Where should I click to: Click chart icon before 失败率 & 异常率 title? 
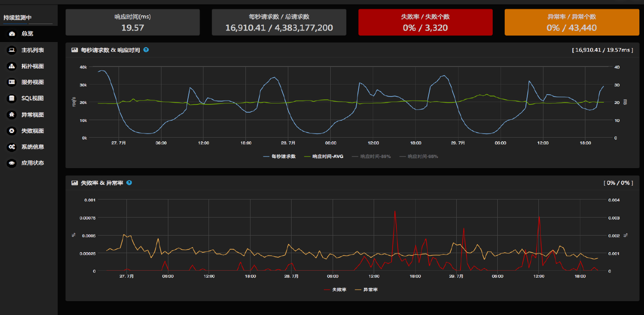pos(75,183)
